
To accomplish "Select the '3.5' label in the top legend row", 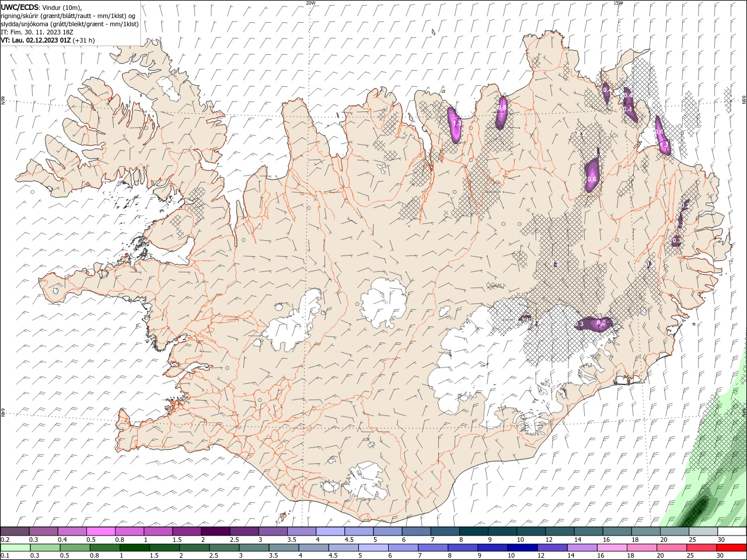I will tap(291, 540).
